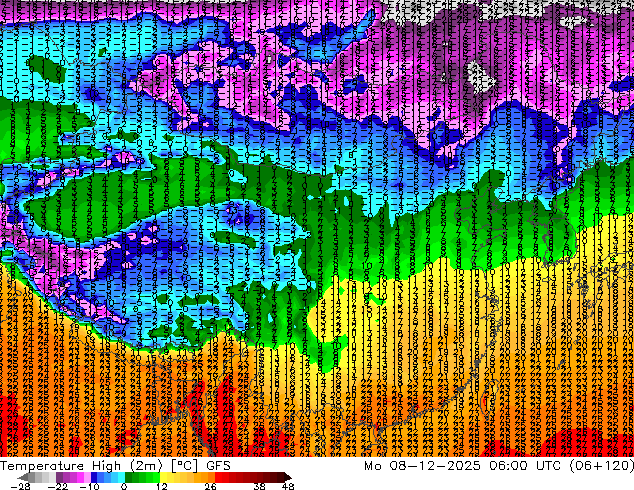The height and width of the screenshot is (490, 634).
Task: Click the bright red swatch right of 26
Action: pyautogui.click(x=218, y=477)
